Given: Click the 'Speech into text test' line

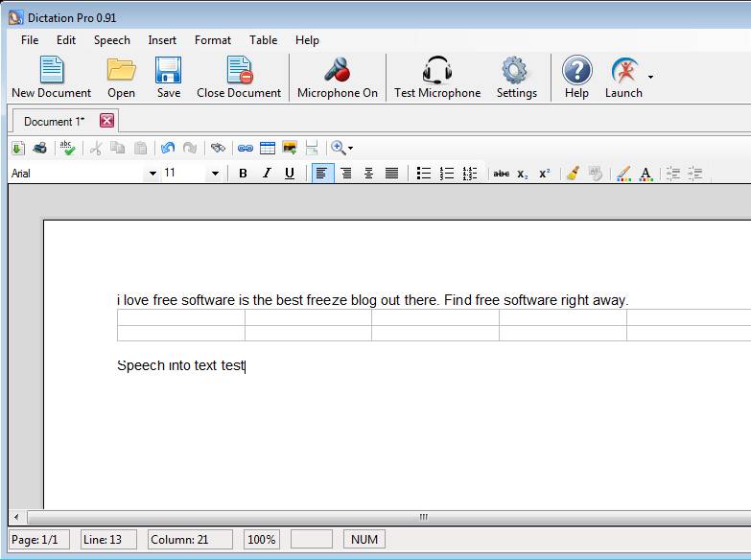Looking at the screenshot, I should 181,365.
